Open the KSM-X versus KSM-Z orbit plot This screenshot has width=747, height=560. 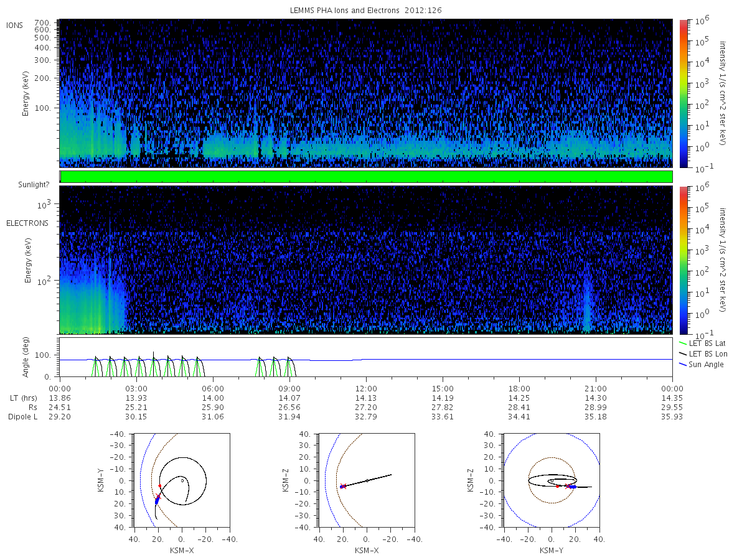(x=366, y=480)
